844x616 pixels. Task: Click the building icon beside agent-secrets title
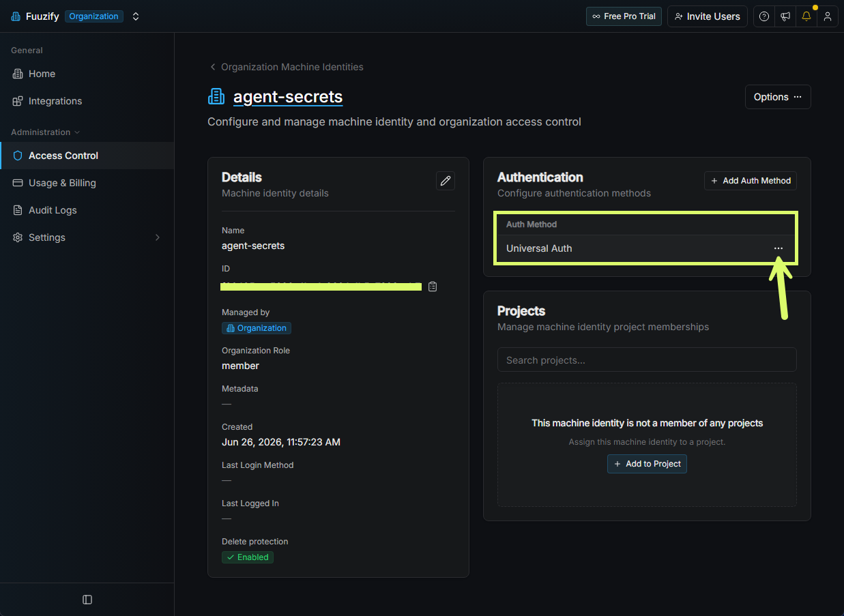216,97
